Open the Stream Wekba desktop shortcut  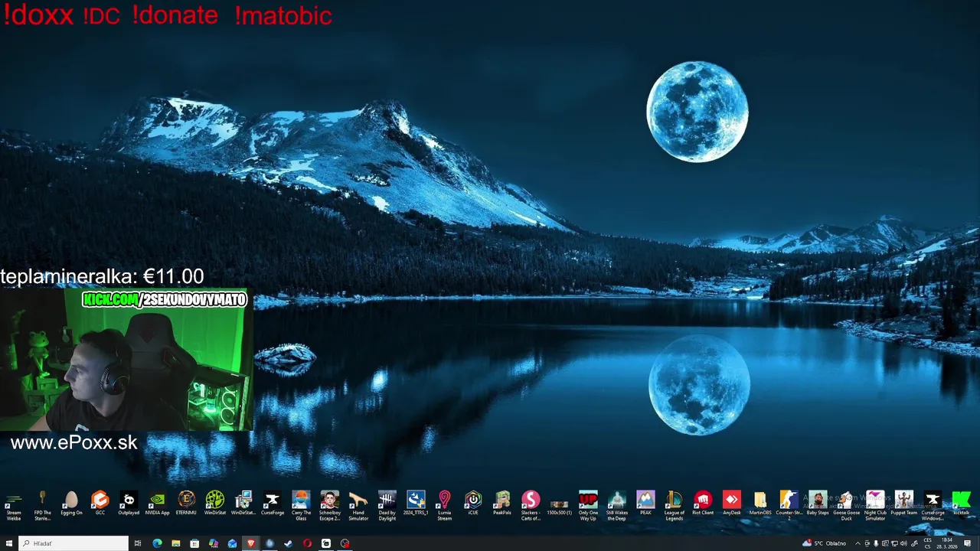14,506
